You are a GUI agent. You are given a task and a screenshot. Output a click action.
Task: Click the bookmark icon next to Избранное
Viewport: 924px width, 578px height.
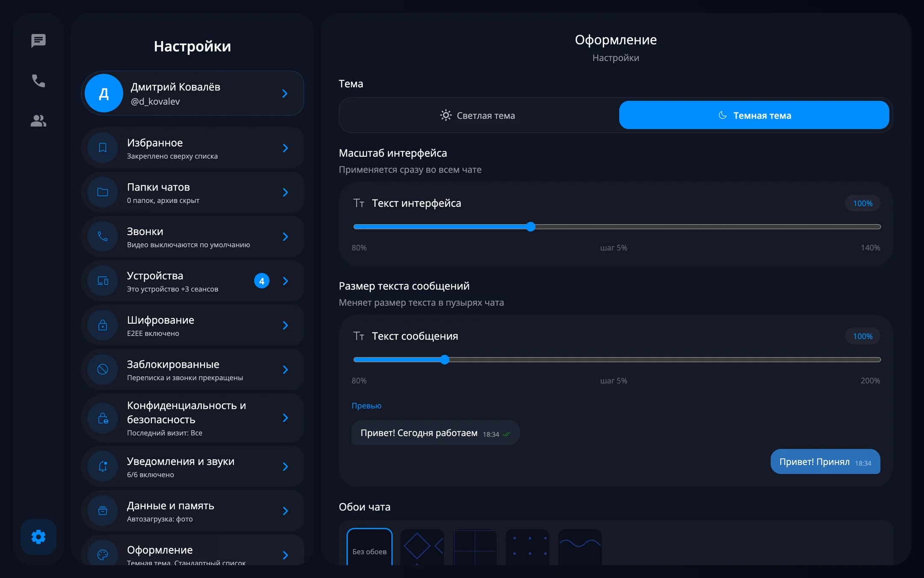(103, 148)
